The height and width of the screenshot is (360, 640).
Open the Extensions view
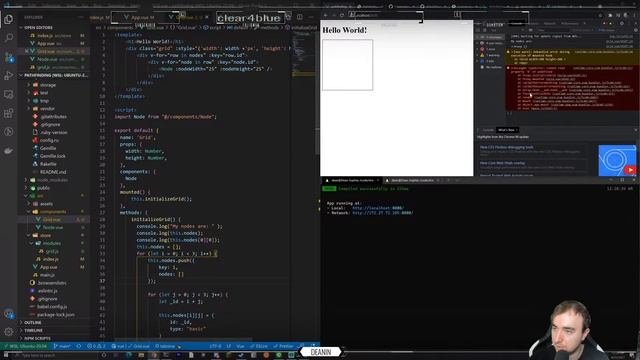tap(8, 113)
